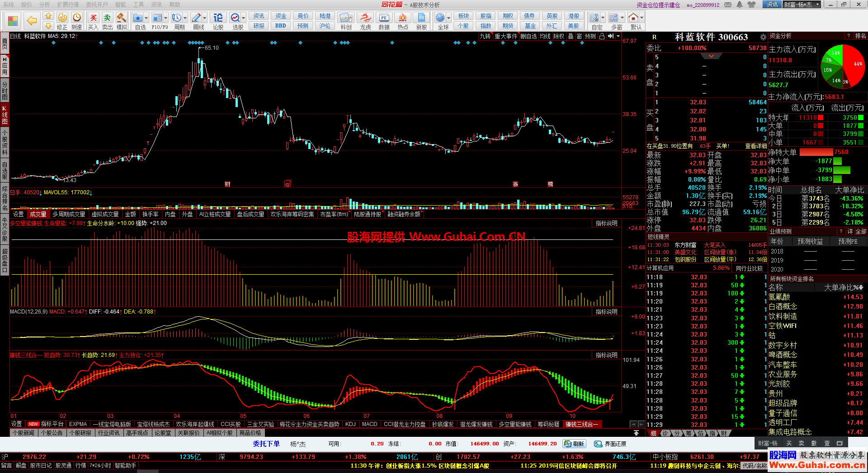Expand the red chevron in order book
The image size is (868, 473).
(712, 56)
